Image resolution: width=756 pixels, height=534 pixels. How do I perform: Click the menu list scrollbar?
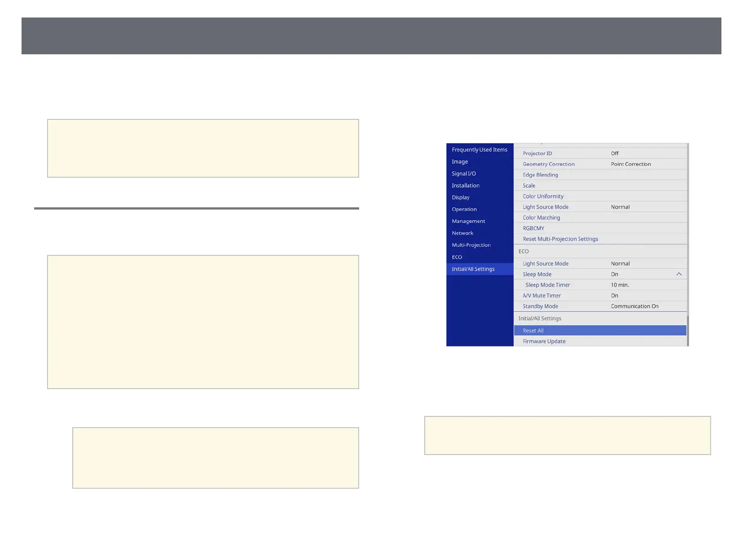[x=688, y=331]
